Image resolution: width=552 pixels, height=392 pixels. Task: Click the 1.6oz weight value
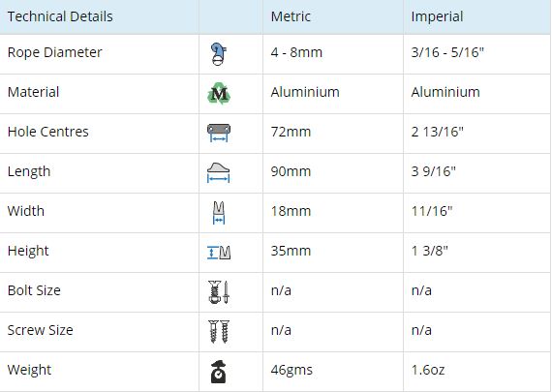428,370
